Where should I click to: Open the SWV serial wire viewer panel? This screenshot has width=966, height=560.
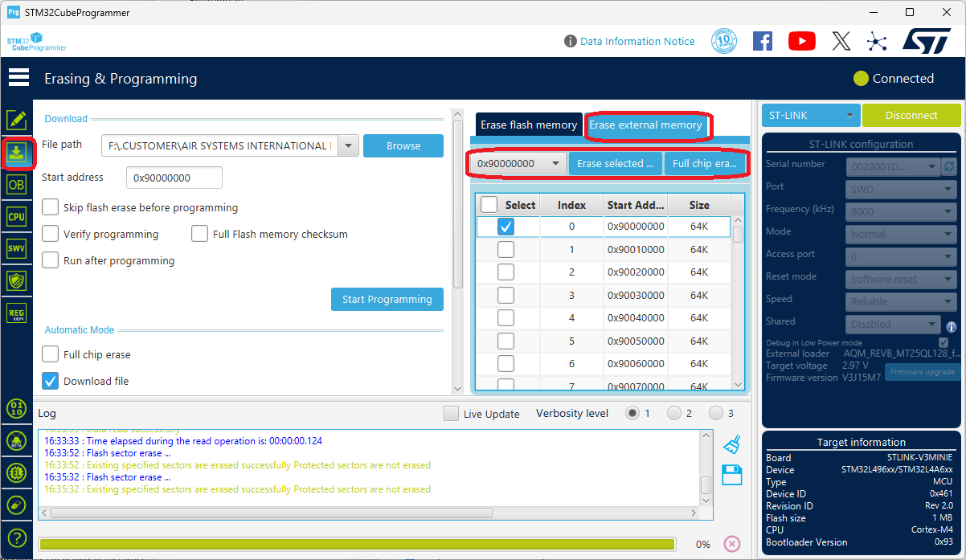click(x=17, y=248)
